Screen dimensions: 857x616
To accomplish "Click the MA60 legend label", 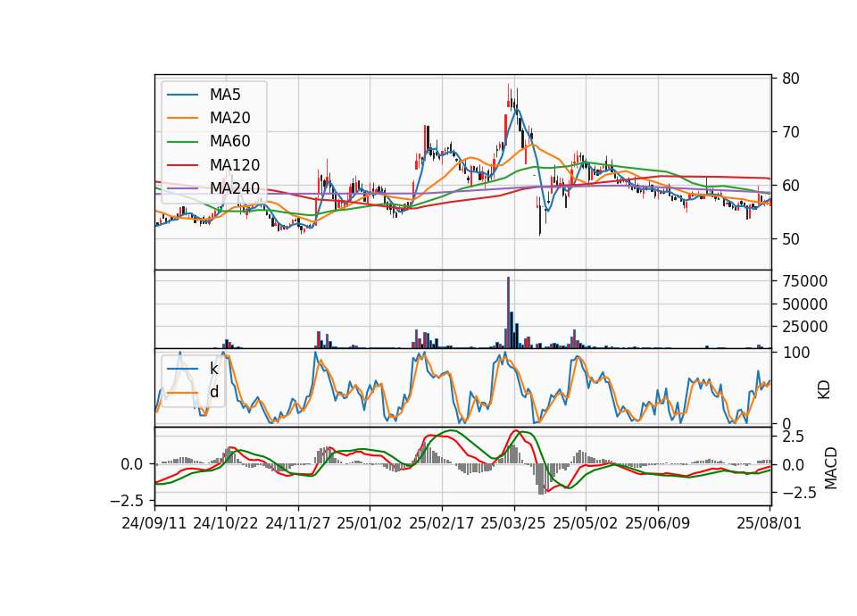I will coord(229,142).
